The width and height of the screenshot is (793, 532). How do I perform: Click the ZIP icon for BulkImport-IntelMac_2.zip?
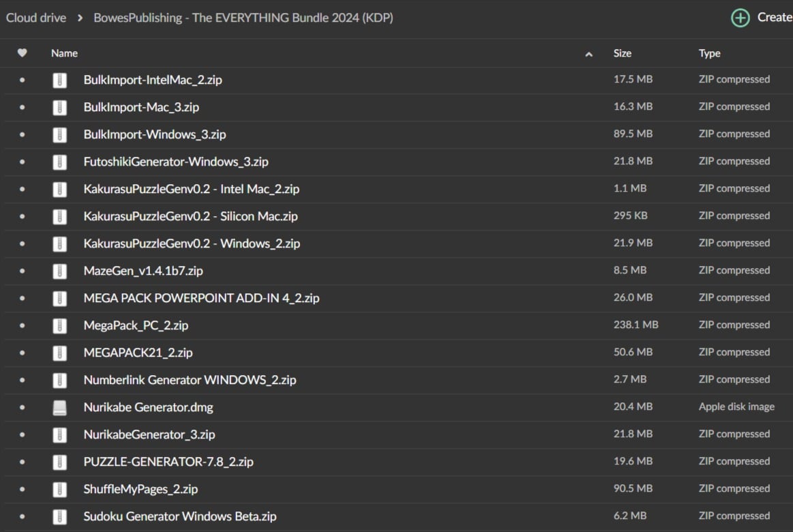60,80
